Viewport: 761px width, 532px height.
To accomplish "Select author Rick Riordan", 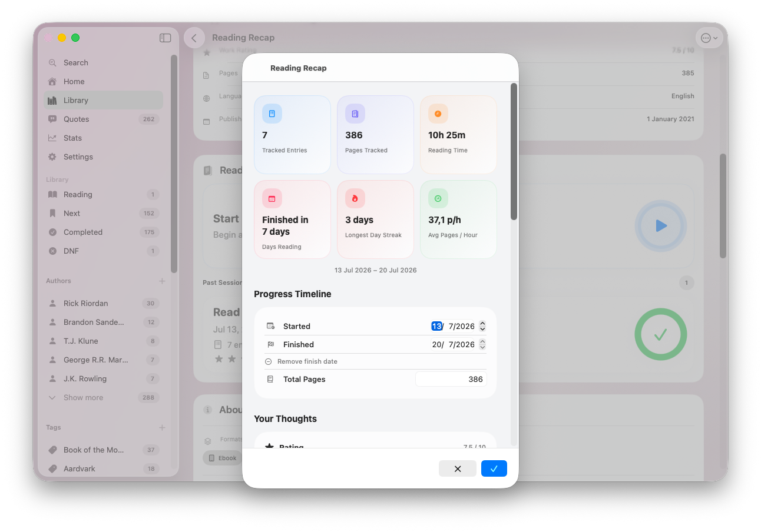I will tap(103, 303).
